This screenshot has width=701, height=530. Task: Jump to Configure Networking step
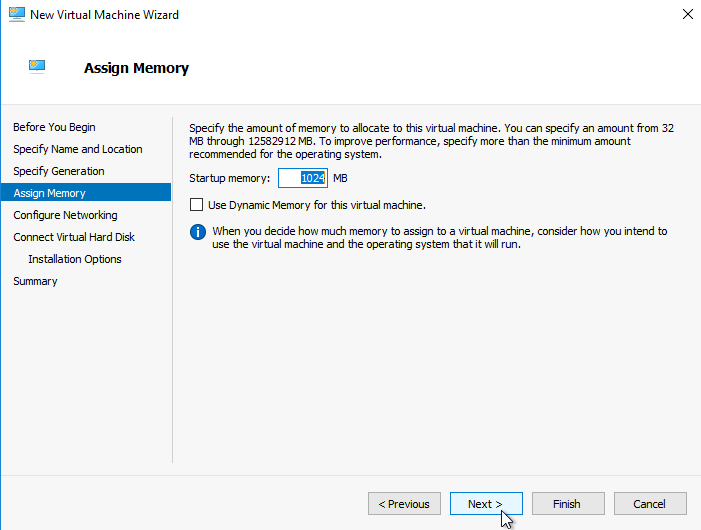pyautogui.click(x=65, y=215)
